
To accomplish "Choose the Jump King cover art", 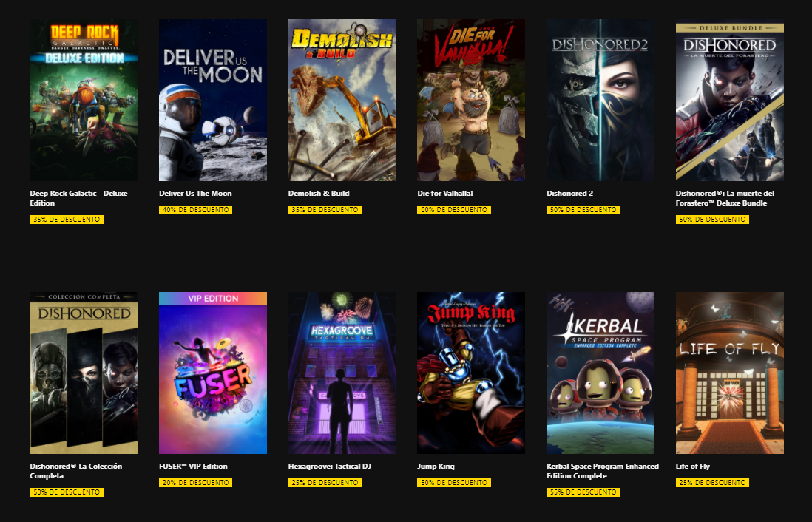I will (x=471, y=373).
